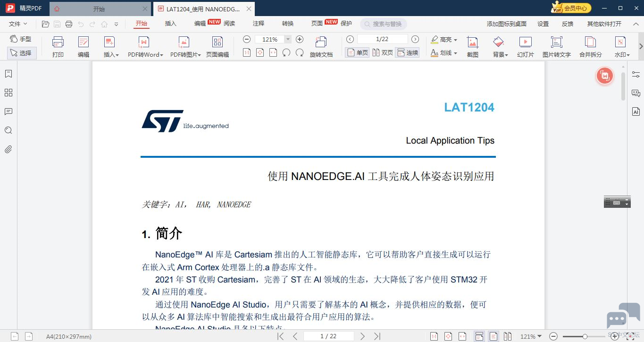Click Add Icon to Desktop (添加图标到桌面)
This screenshot has width=644, height=342.
coord(507,24)
